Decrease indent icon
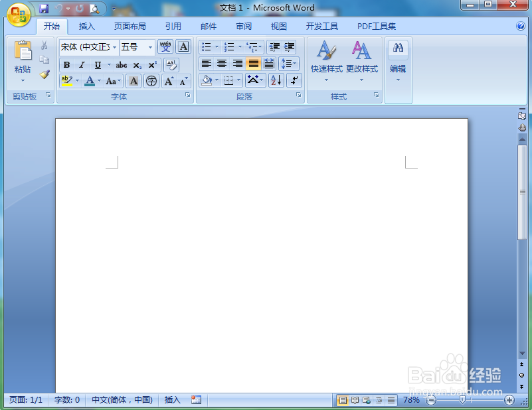This screenshot has height=410, width=532. [x=274, y=46]
